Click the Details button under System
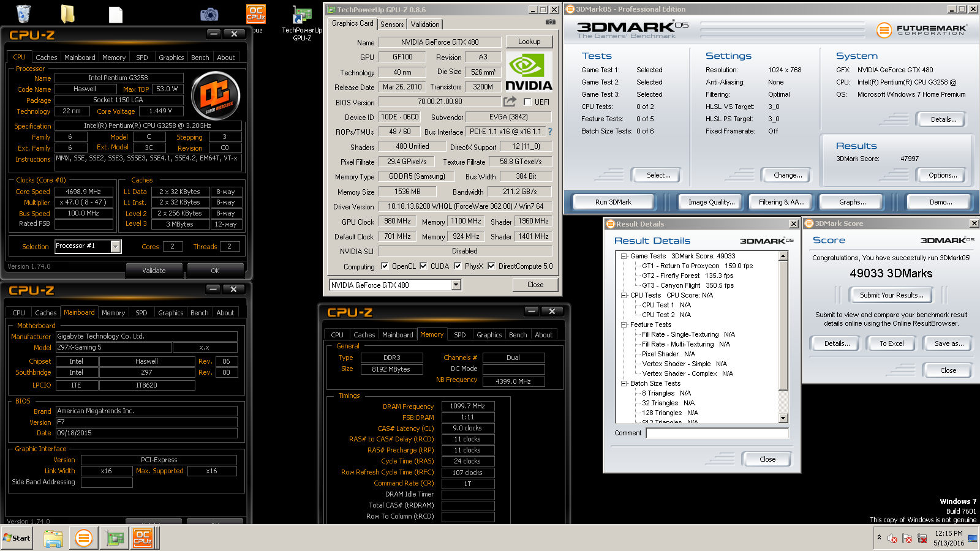This screenshot has height=551, width=980. pos(943,119)
